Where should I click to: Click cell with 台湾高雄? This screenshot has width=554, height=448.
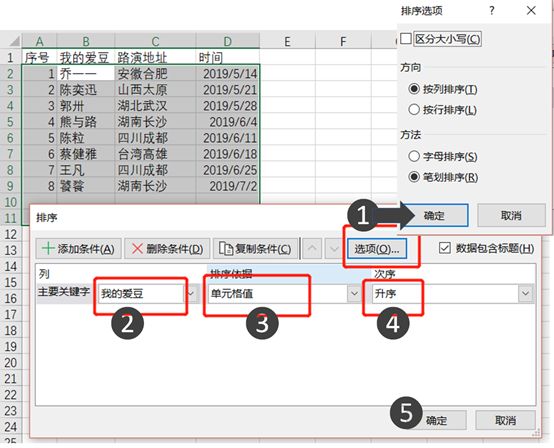click(155, 154)
